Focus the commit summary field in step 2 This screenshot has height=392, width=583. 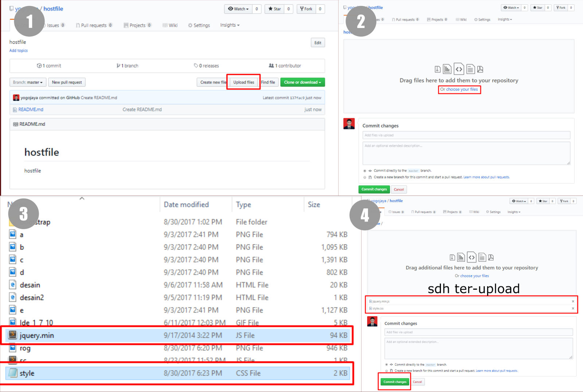click(x=466, y=135)
